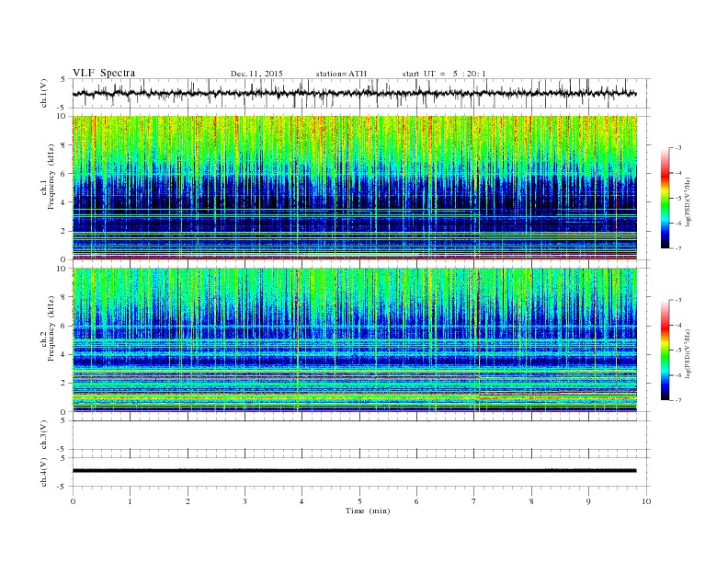The image size is (728, 563).
Task: Click the time axis tick label '6'
Action: click(417, 501)
